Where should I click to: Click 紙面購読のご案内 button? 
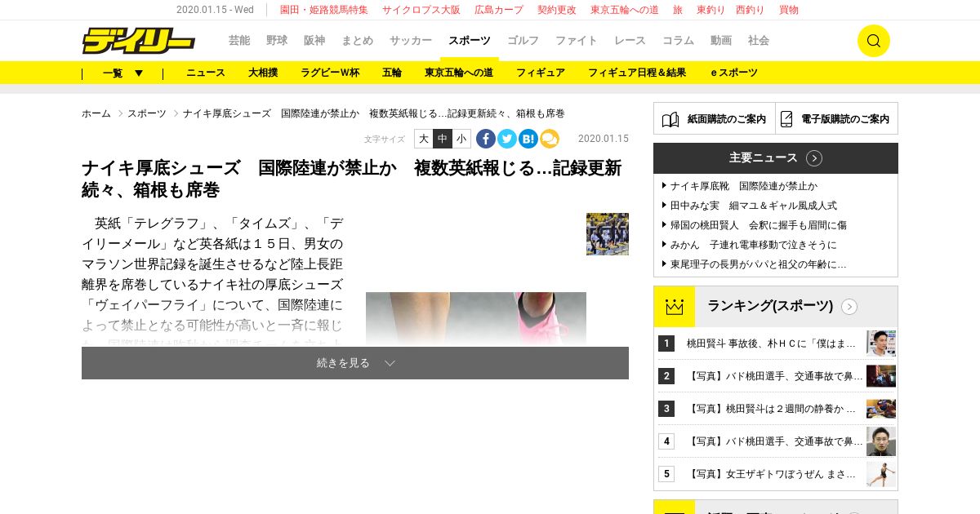pos(715,119)
